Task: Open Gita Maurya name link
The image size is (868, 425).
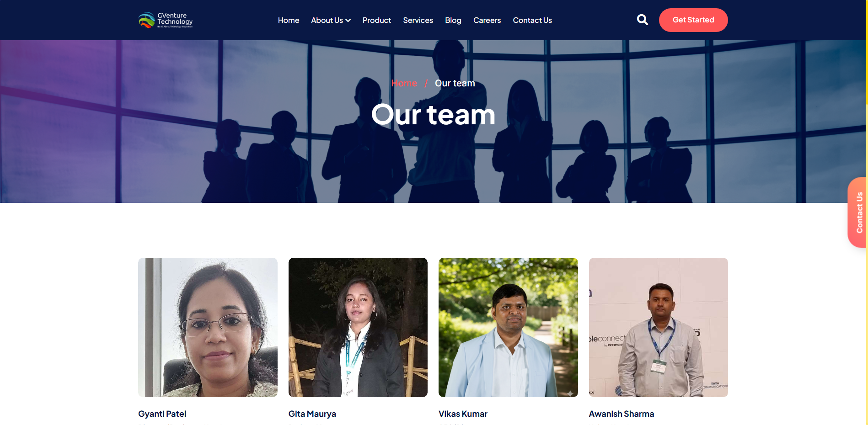Action: pos(312,414)
